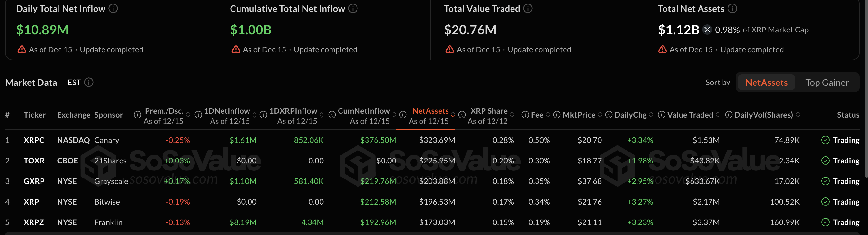Click the EST info icon near Market Data
Viewport: 868px width, 235px height.
click(88, 82)
